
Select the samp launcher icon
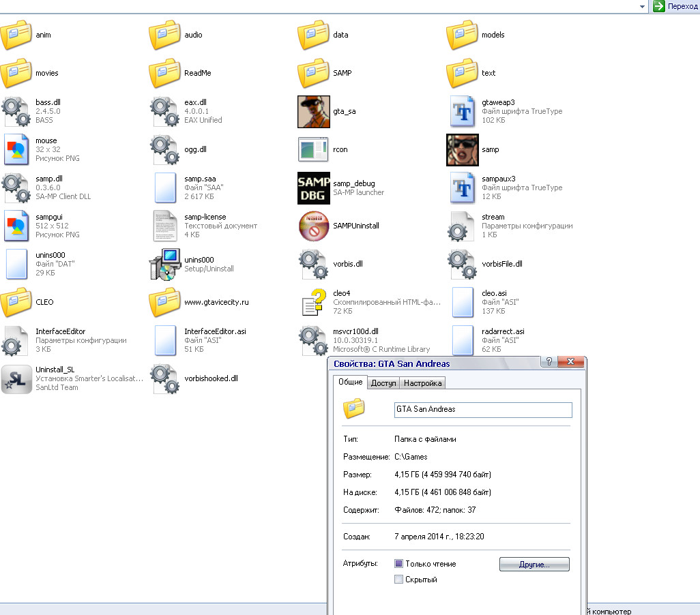pos(462,149)
